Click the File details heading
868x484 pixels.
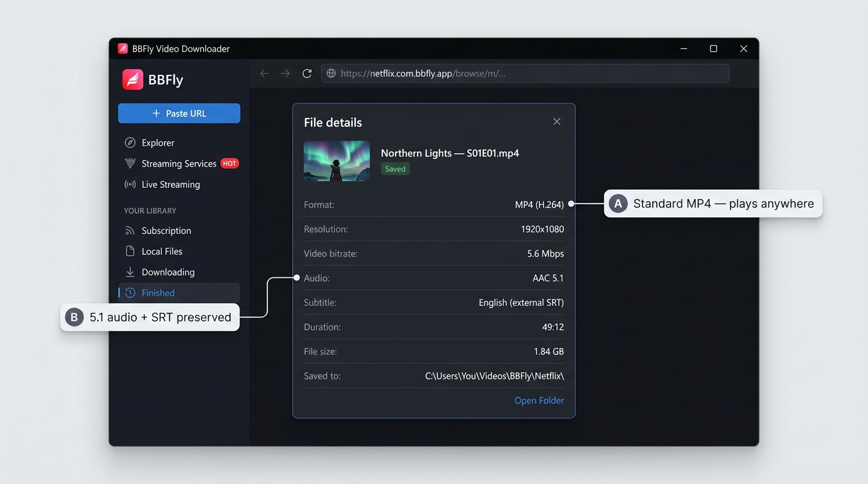click(x=333, y=123)
